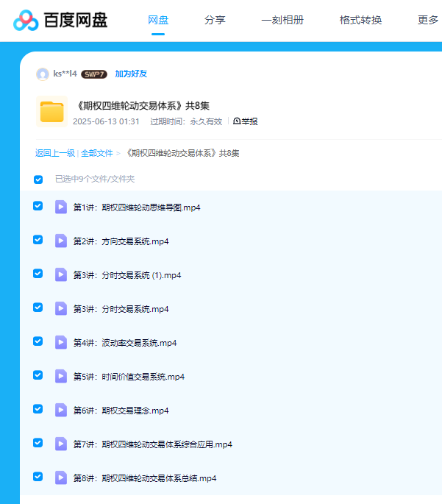Click video icon for 第4讲 波动率交易系统

pos(61,342)
